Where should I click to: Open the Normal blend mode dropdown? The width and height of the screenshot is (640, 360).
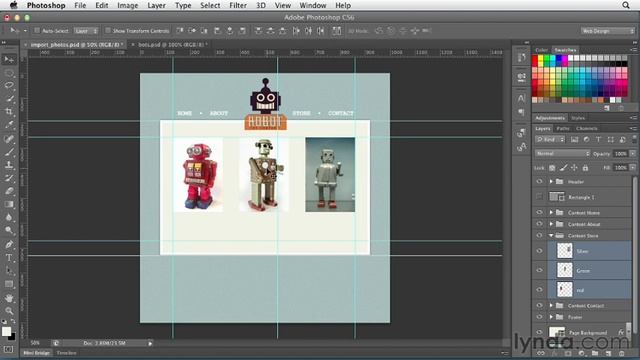[x=562, y=153]
